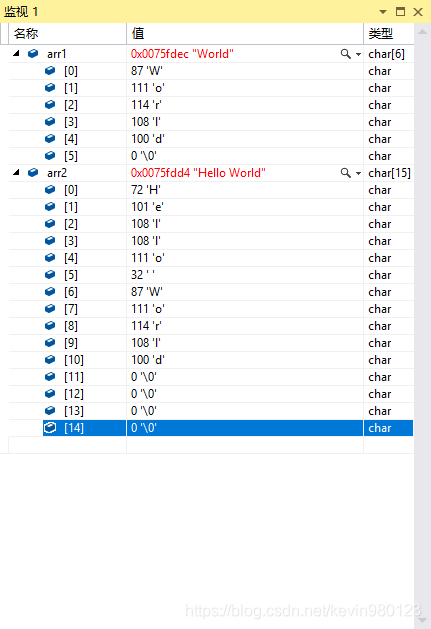Open the Watch 1 window options dropdown
431x629 pixels.
click(x=383, y=12)
